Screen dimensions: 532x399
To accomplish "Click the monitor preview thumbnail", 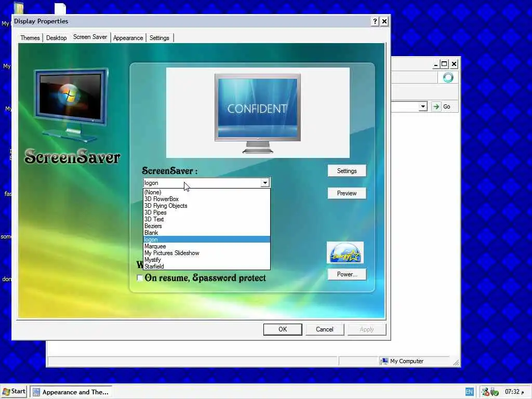I will pyautogui.click(x=258, y=114).
